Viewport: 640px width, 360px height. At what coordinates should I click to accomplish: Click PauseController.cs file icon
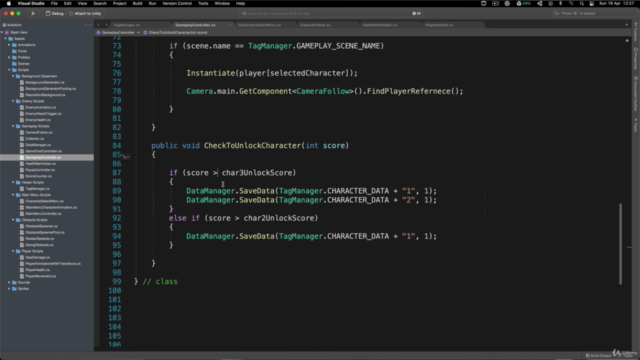(22, 170)
